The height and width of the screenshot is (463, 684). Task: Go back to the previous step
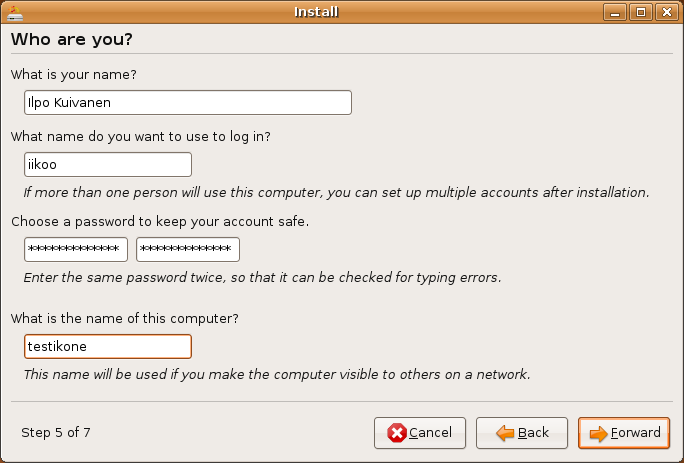tap(522, 433)
